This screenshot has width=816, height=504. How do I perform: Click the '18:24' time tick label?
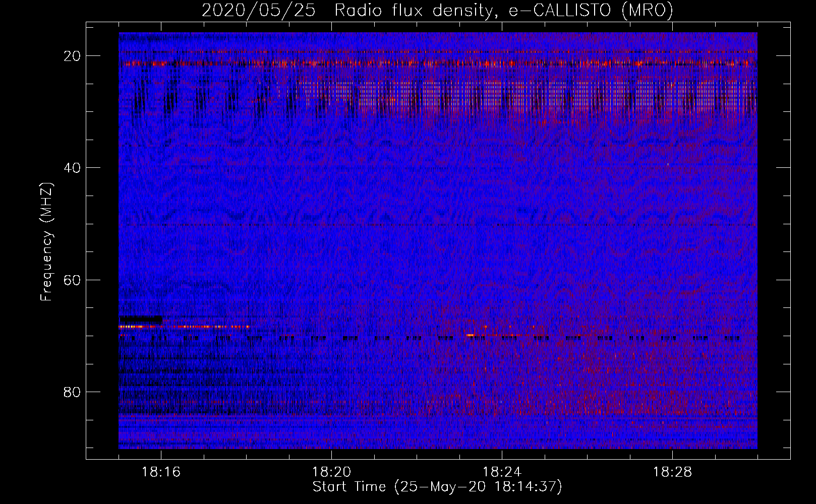click(502, 472)
